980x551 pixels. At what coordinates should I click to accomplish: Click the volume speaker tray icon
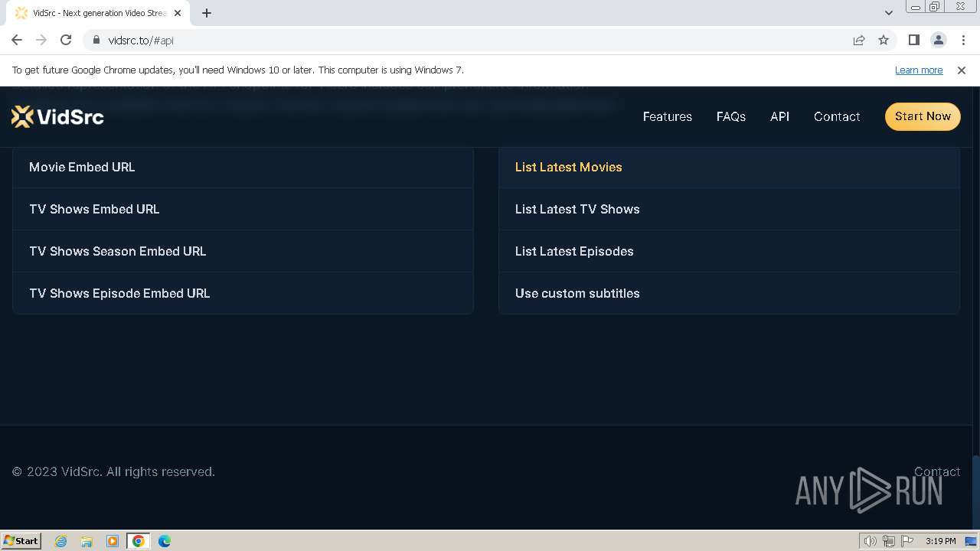tap(870, 541)
